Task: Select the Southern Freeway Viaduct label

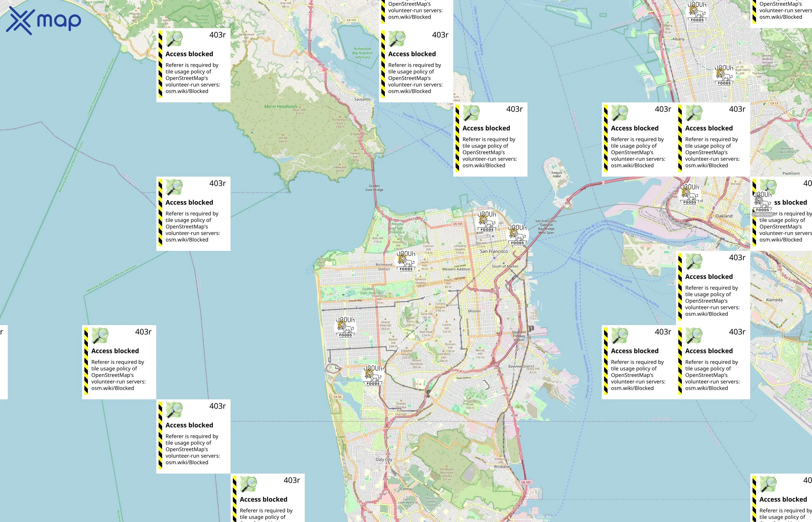Action: [519, 336]
